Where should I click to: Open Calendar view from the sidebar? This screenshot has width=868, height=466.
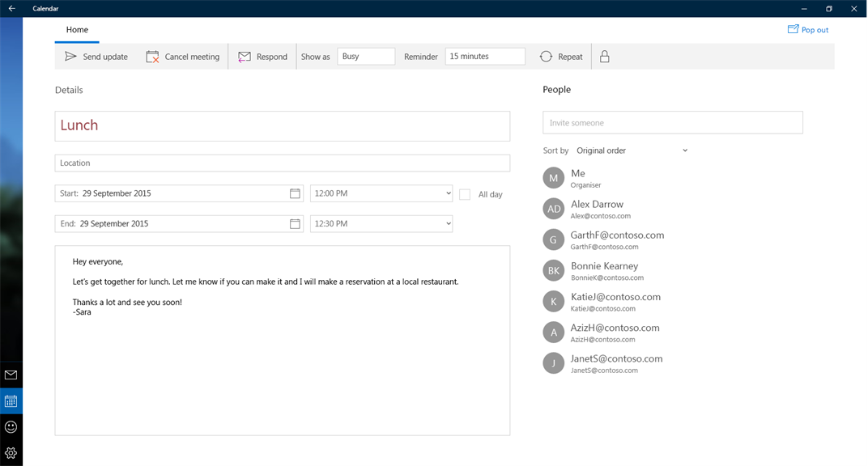pyautogui.click(x=11, y=400)
